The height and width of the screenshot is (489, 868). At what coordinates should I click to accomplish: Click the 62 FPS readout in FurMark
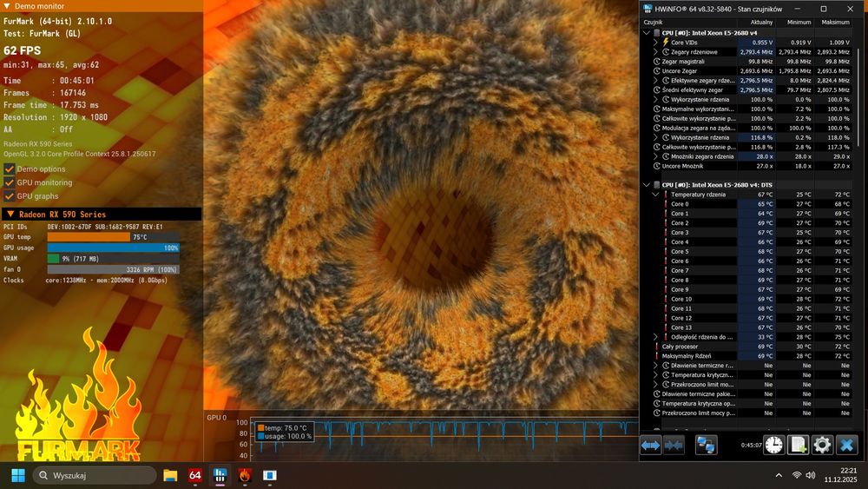click(x=23, y=50)
